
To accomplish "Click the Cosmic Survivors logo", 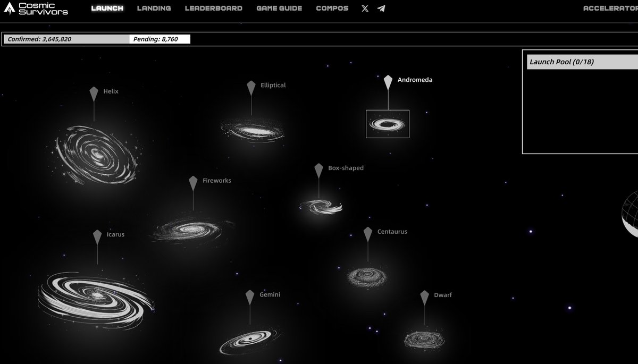I will pos(36,9).
